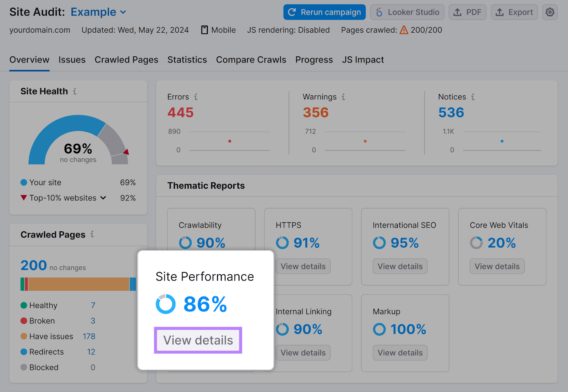Click the Notices info icon

474,96
